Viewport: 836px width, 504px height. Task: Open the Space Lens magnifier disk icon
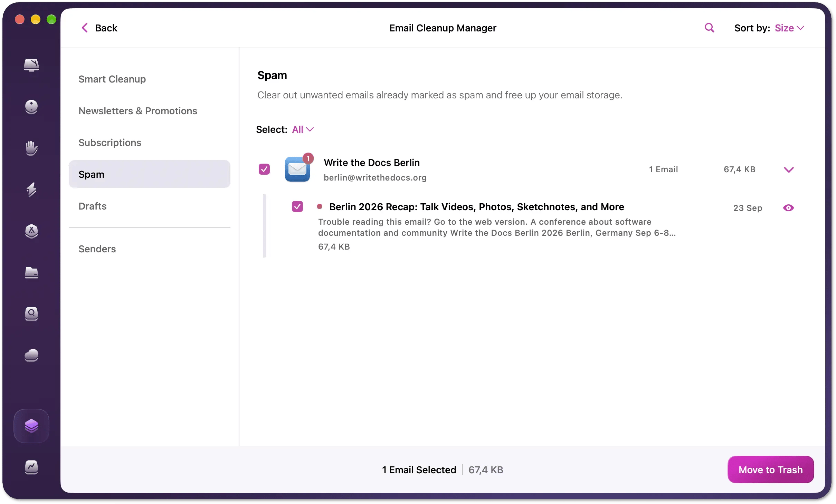click(x=31, y=314)
